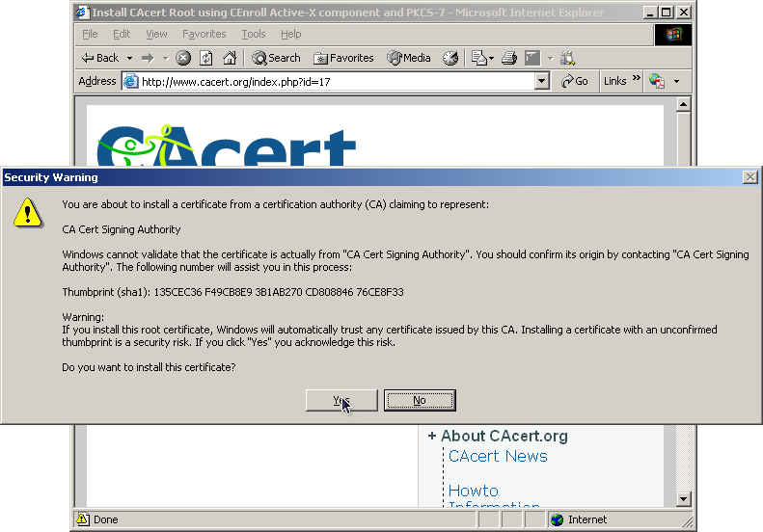Click the Windows logo throbber

click(x=673, y=35)
